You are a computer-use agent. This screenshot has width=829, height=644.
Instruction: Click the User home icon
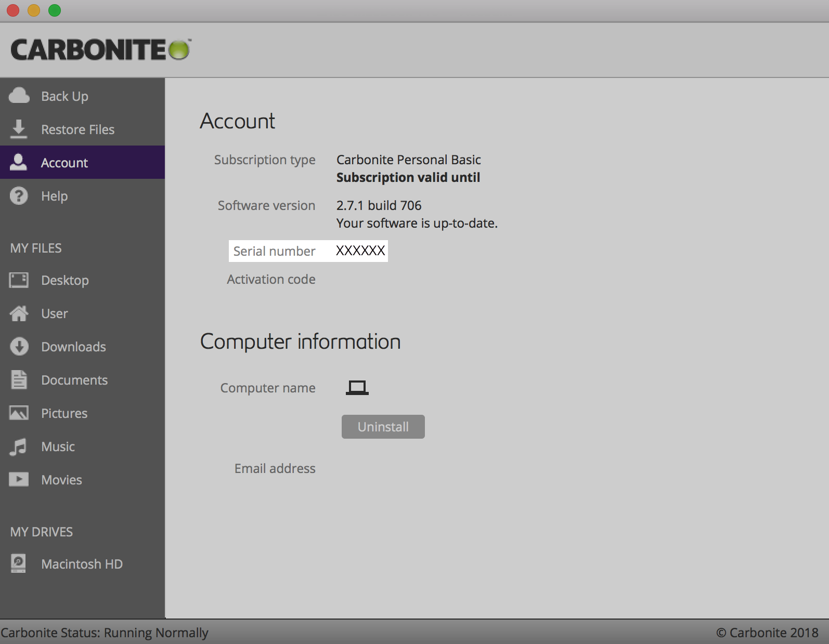click(x=19, y=313)
